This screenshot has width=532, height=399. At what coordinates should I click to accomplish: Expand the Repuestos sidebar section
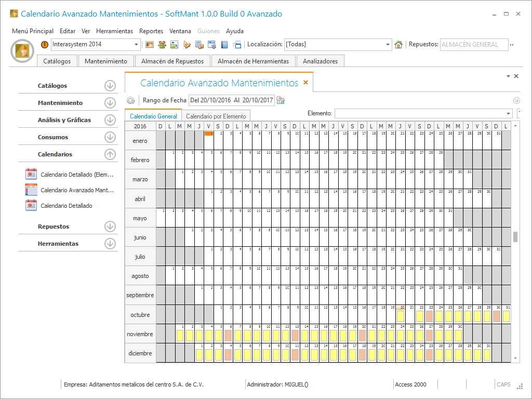point(110,227)
